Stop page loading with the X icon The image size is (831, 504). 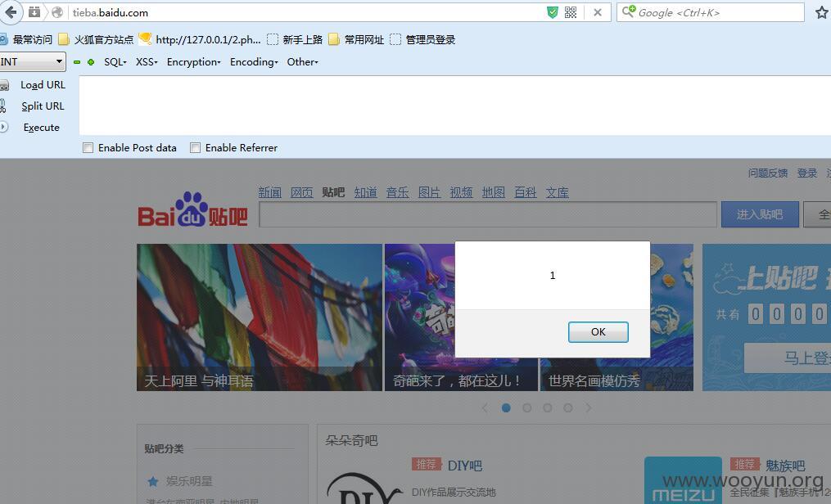598,12
